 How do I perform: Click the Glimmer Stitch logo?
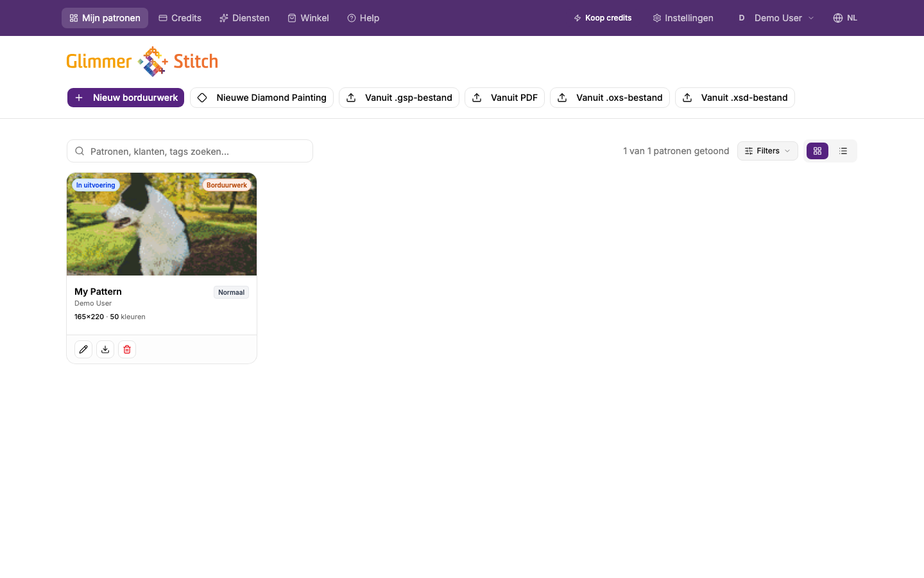click(x=142, y=61)
